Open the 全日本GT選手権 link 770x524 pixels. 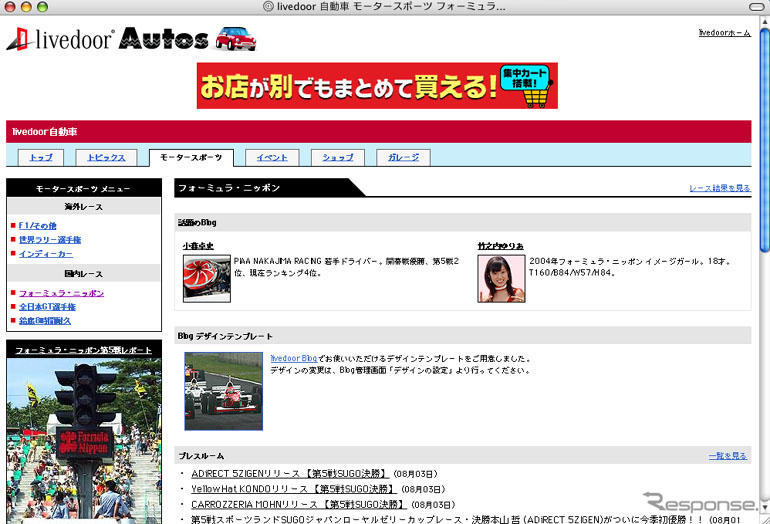[x=47, y=307]
